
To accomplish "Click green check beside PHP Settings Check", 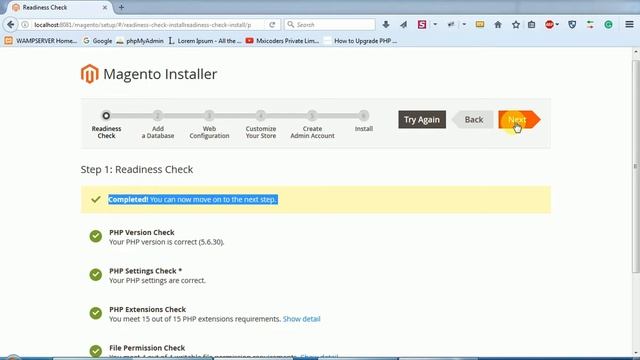I will coord(96,274).
